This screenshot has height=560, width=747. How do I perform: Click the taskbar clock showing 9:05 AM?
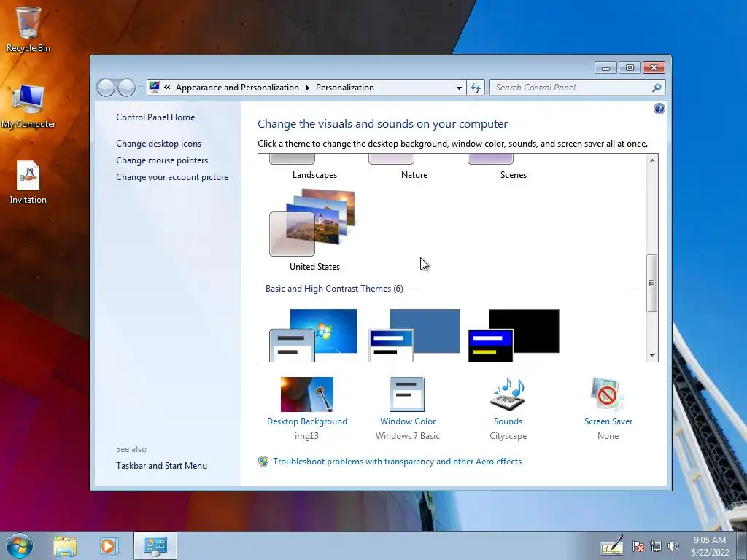click(x=710, y=546)
